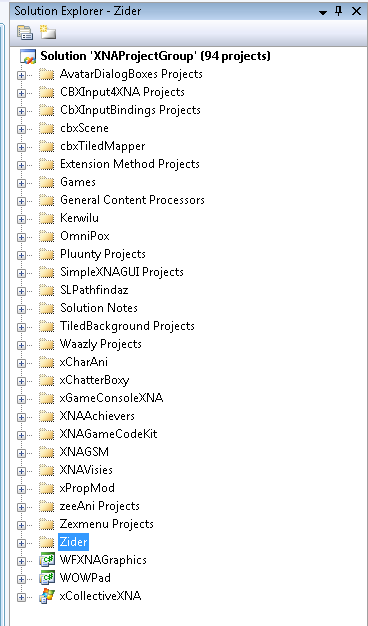Expand the XNAGSM folder node
The height and width of the screenshot is (626, 368).
pyautogui.click(x=21, y=453)
